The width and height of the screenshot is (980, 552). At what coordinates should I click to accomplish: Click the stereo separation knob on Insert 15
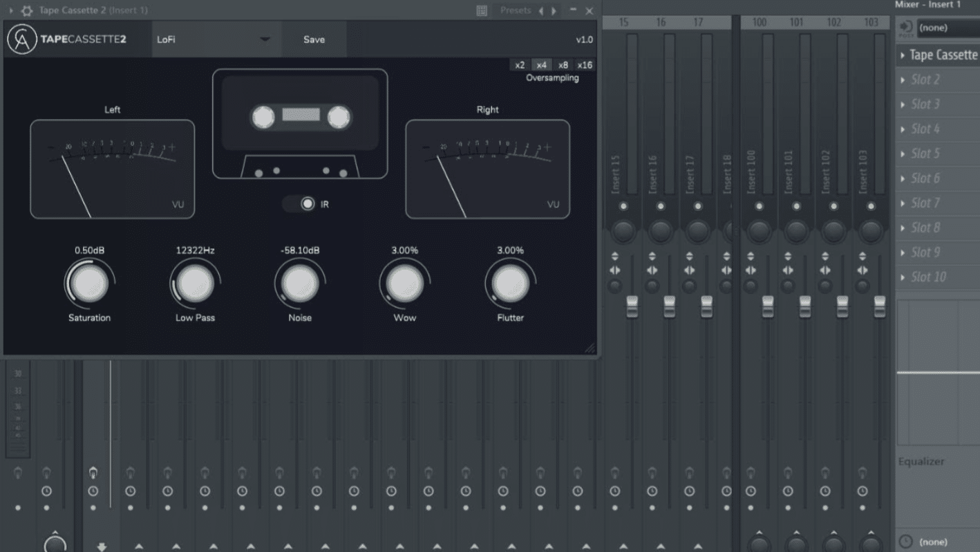pos(614,286)
